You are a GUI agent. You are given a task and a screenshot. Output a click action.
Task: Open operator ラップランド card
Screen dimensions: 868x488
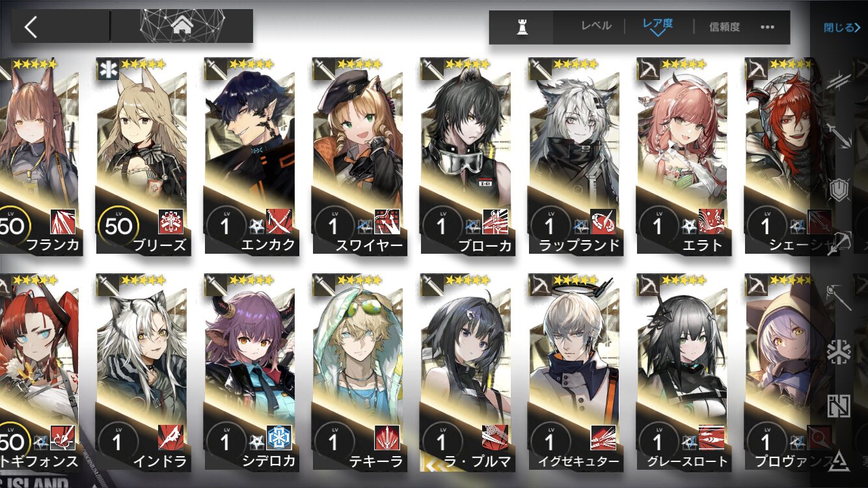(x=575, y=156)
